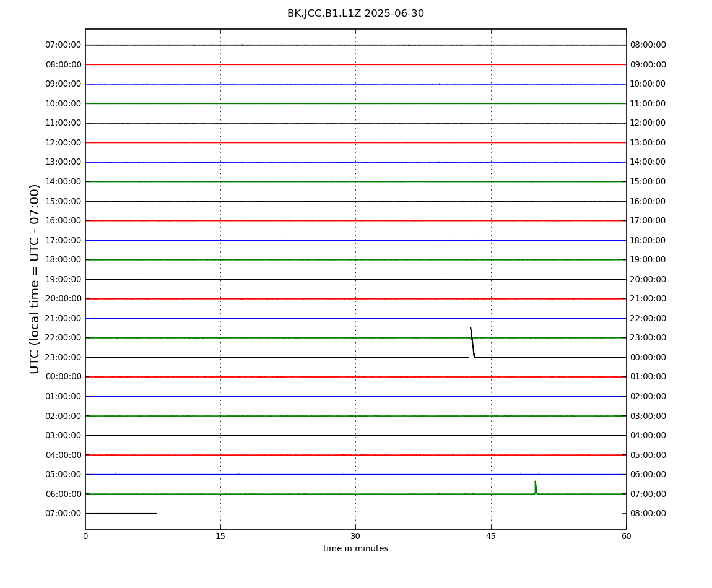Click the left-axis label 16:00:00

(x=64, y=221)
